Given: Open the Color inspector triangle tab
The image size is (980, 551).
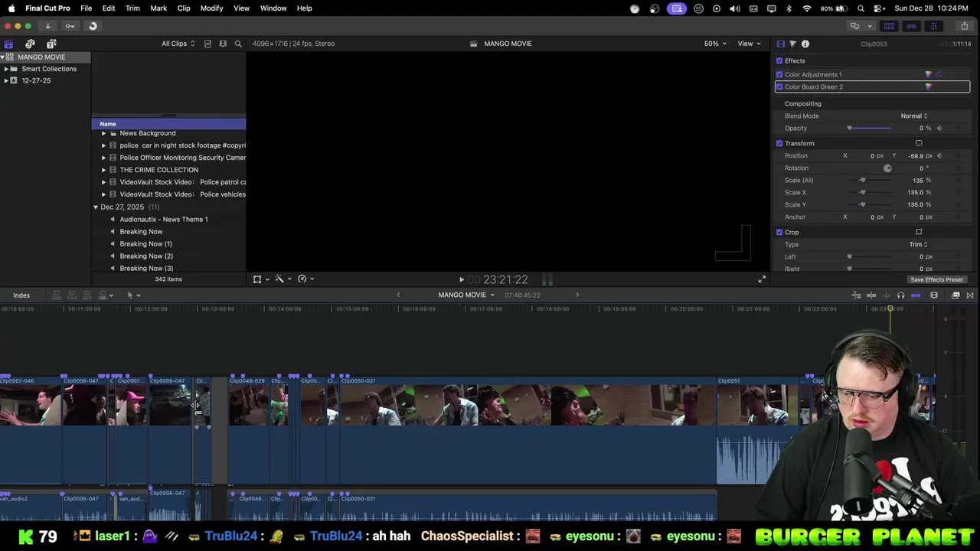Looking at the screenshot, I should [792, 44].
